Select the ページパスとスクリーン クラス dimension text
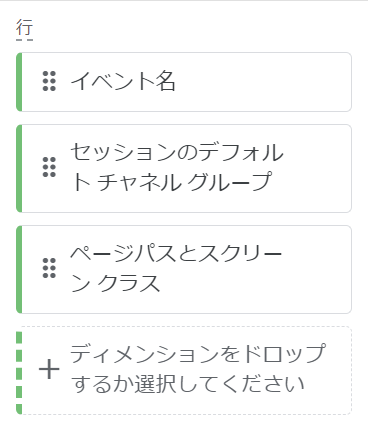Image resolution: width=368 pixels, height=429 pixels. point(176,268)
